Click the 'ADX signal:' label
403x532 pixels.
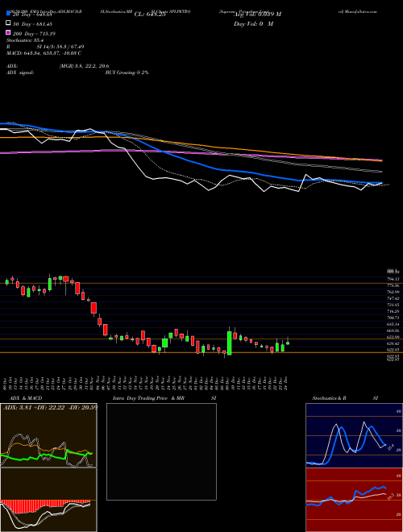tap(20, 73)
